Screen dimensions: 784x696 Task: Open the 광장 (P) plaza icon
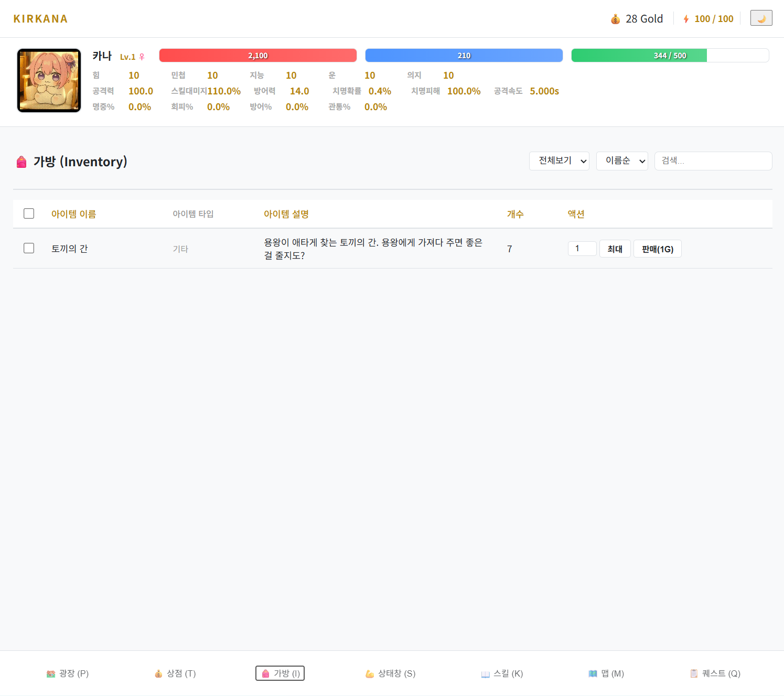51,673
